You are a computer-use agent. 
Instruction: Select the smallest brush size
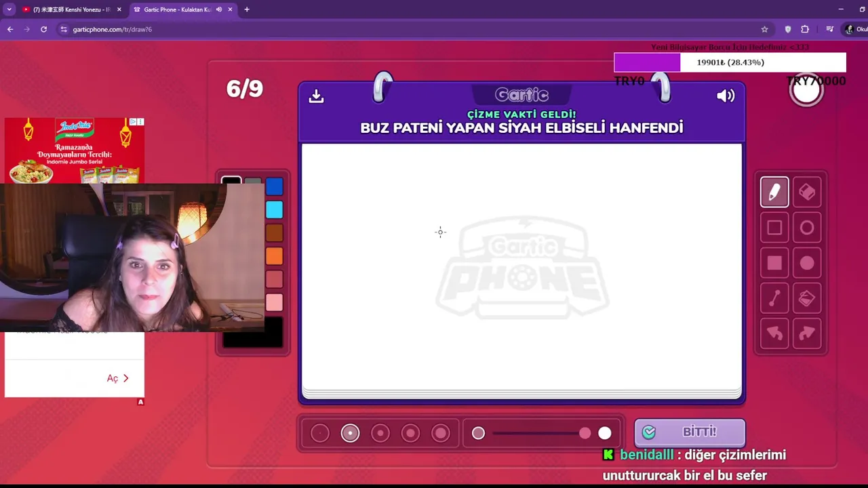pos(320,433)
